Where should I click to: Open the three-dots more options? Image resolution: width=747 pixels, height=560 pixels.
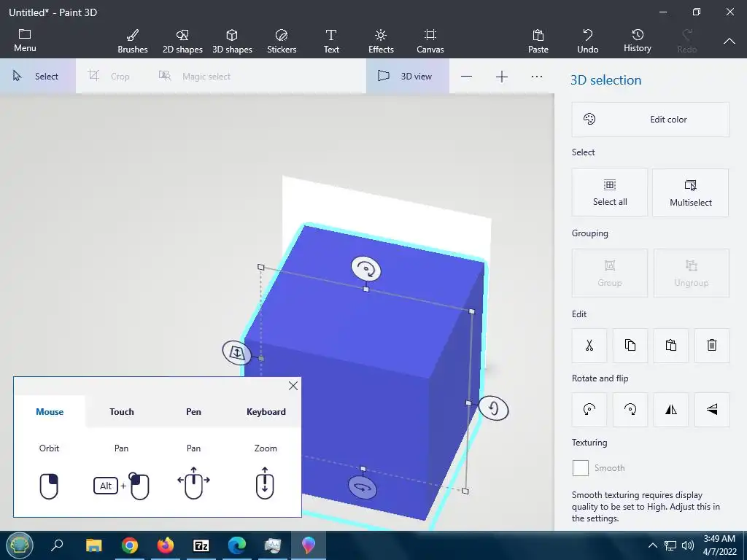[536, 76]
